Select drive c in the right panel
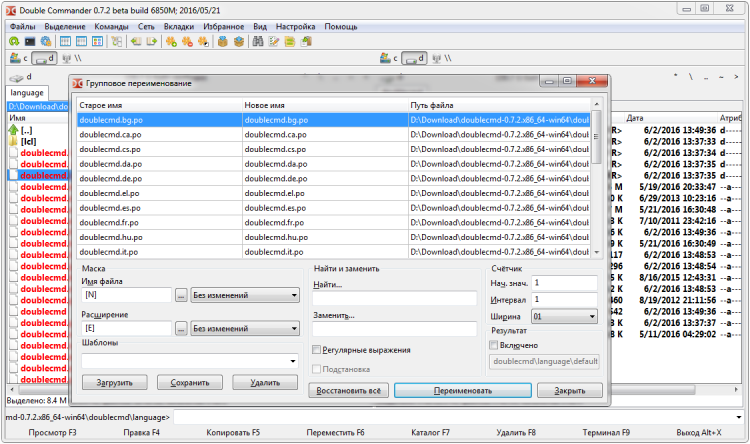750x444 pixels. pyautogui.click(x=389, y=58)
